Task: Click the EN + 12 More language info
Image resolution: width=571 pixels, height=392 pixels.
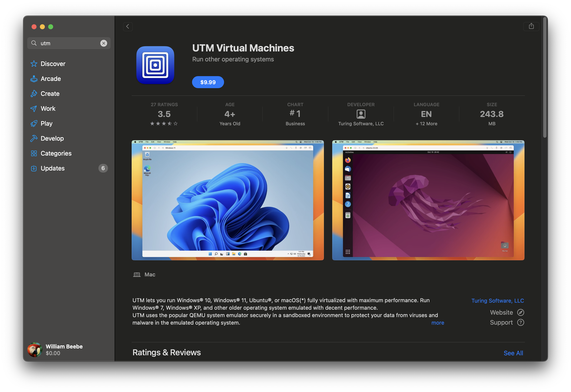Action: (x=426, y=114)
